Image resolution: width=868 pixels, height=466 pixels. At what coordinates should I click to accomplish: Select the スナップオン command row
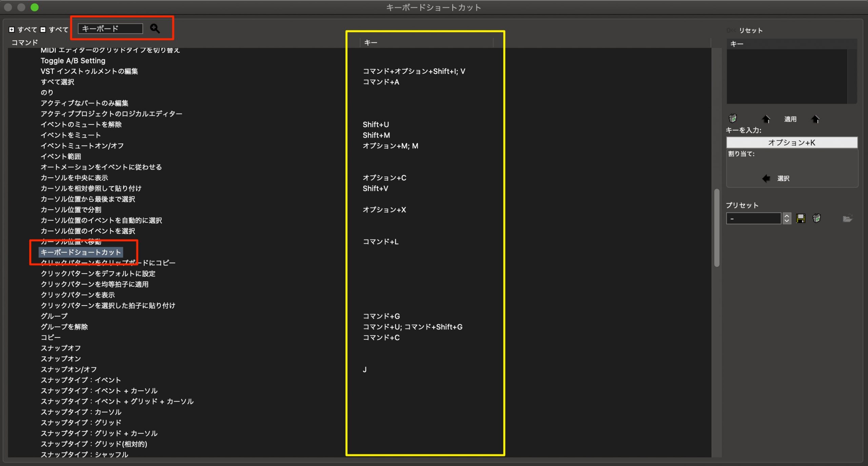(x=61, y=359)
